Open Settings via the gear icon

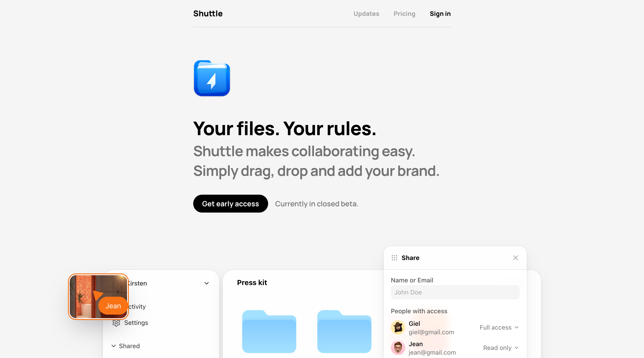point(116,323)
